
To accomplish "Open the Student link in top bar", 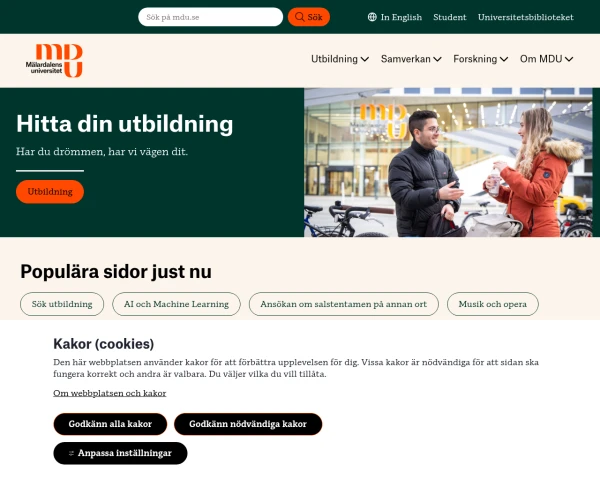I will click(450, 17).
